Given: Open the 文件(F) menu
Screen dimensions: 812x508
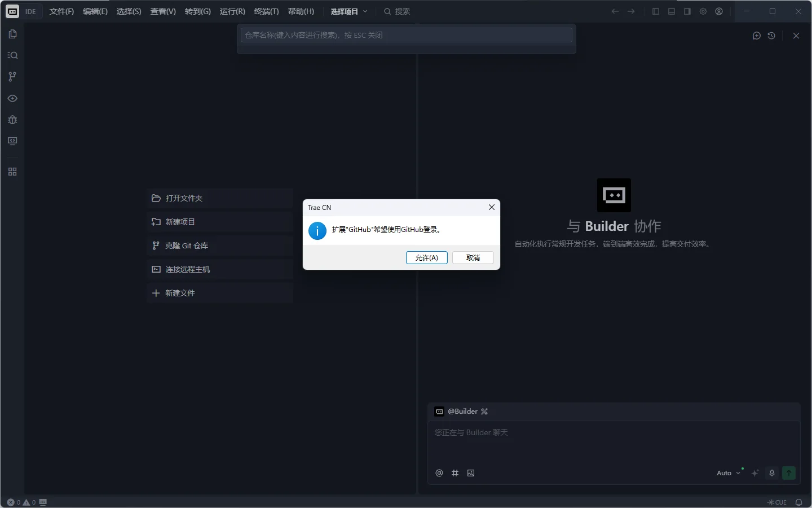Looking at the screenshot, I should pyautogui.click(x=61, y=11).
